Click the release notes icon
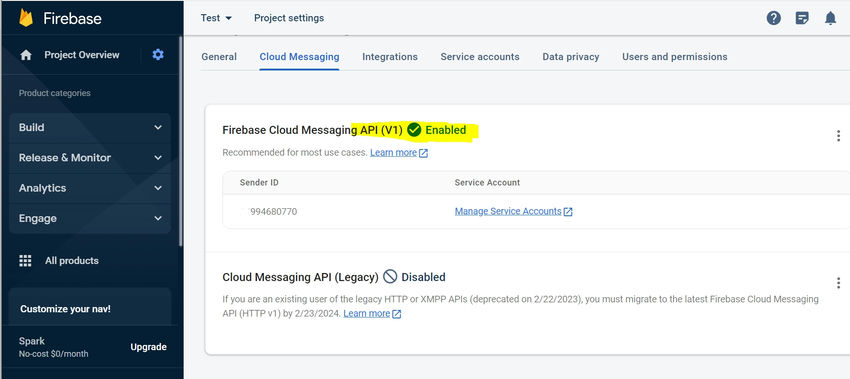 [x=802, y=18]
